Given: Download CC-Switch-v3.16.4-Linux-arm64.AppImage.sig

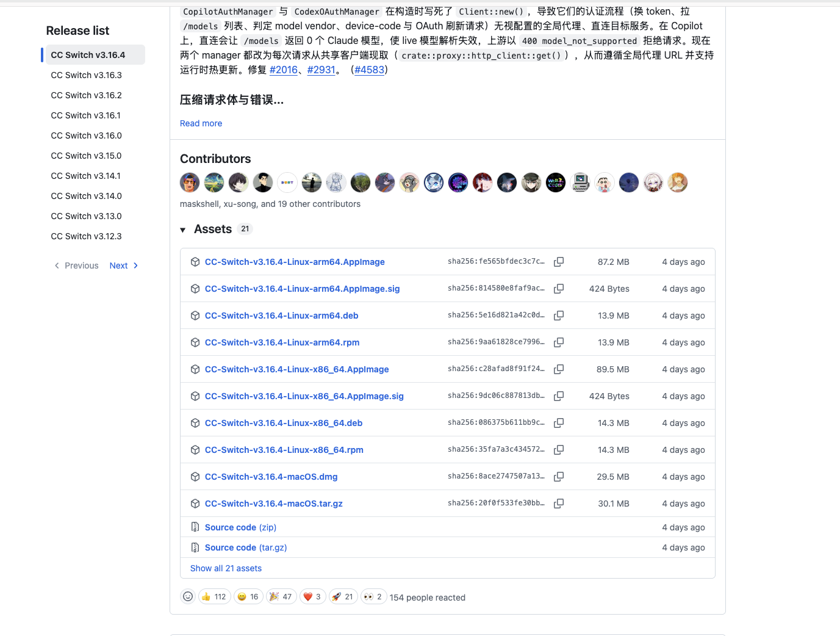Looking at the screenshot, I should click(303, 289).
